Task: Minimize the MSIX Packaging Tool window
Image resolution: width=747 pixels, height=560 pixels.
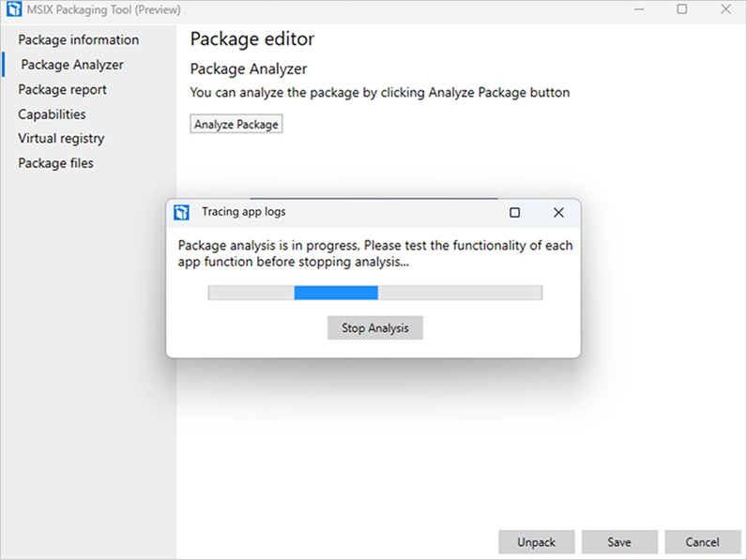Action: [639, 9]
